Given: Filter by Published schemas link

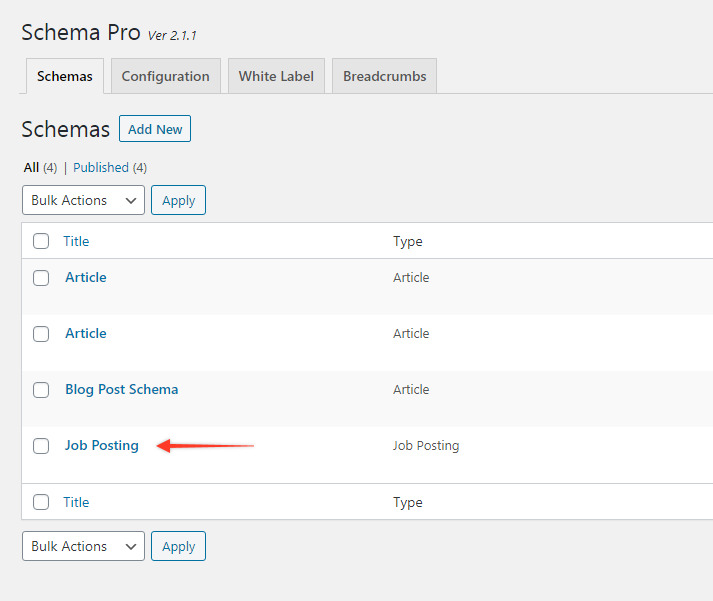Looking at the screenshot, I should 101,167.
